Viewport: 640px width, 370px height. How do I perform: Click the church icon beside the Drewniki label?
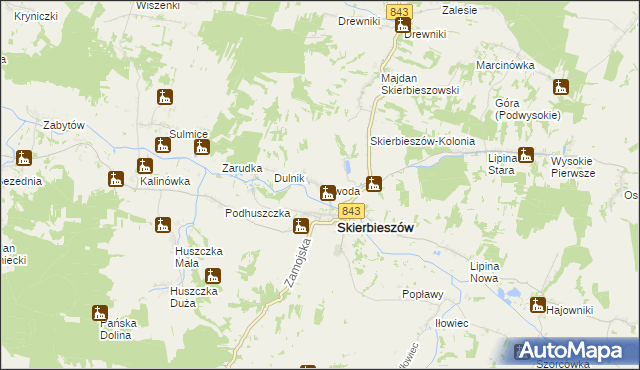[x=403, y=25]
